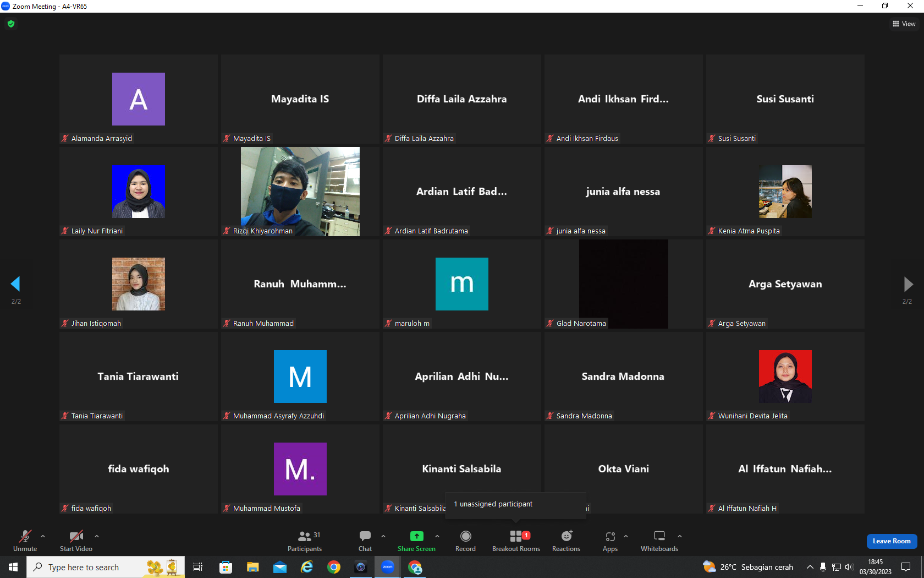
Task: Click the Windows taskbar search box
Action: pyautogui.click(x=106, y=567)
